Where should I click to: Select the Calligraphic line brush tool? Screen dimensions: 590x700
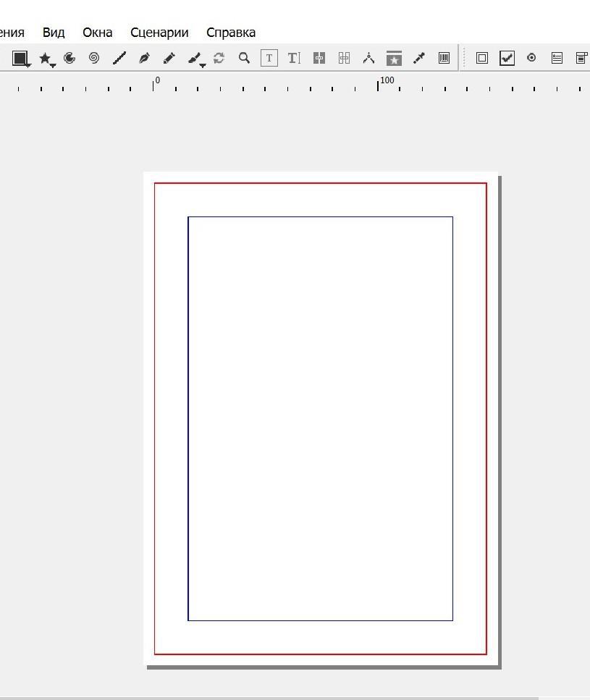point(194,58)
